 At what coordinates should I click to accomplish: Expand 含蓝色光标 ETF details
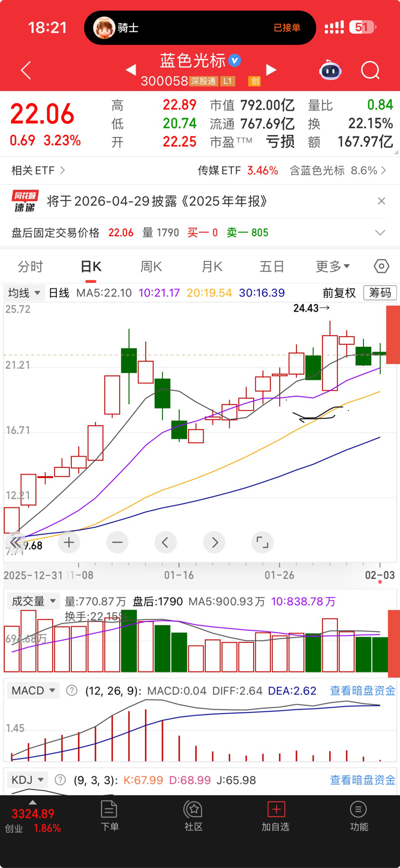pyautogui.click(x=338, y=170)
